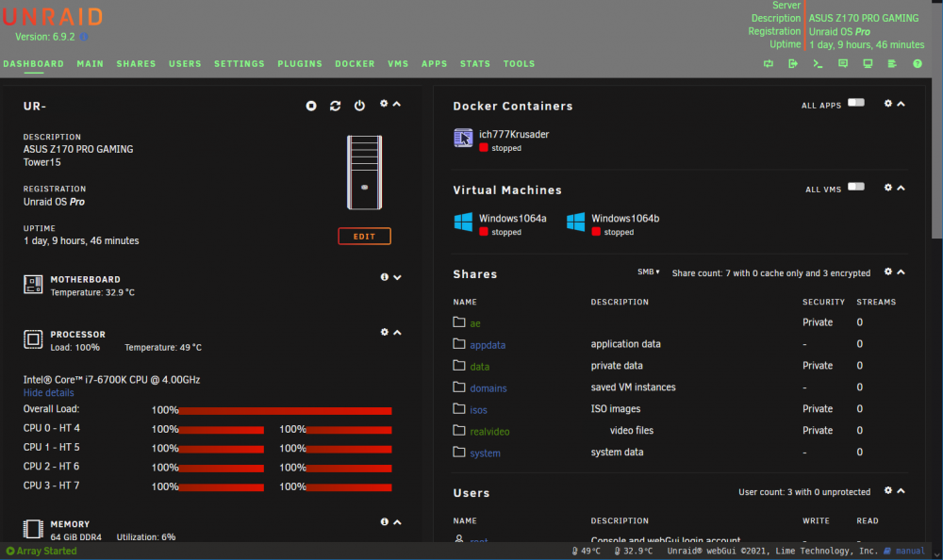Click the EDIT button
This screenshot has width=943, height=560.
[x=364, y=237]
